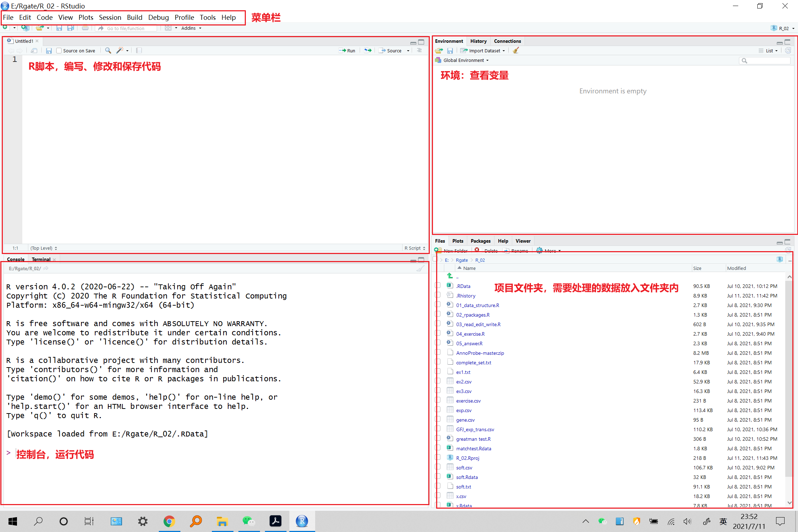Screen dimensions: 798x532
Task: Click the Re-run previous code region icon
Action: pos(368,51)
